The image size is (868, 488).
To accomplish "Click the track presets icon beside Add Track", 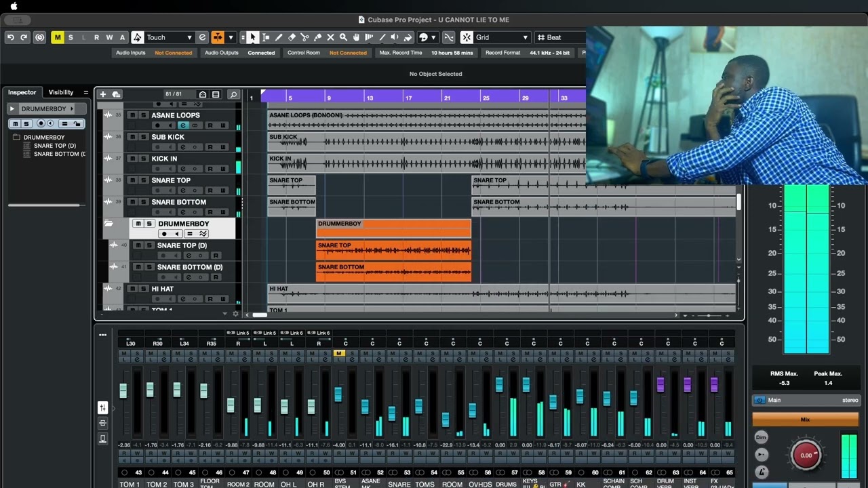I will pos(116,94).
